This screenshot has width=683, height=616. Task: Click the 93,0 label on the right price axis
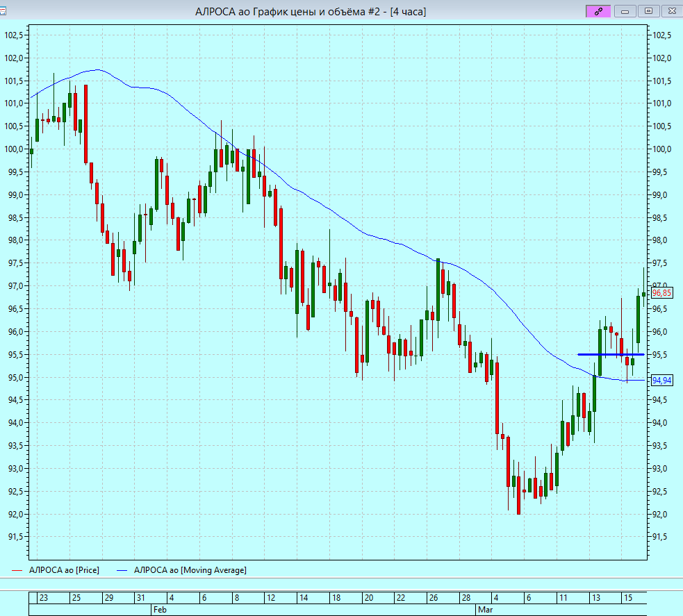660,469
